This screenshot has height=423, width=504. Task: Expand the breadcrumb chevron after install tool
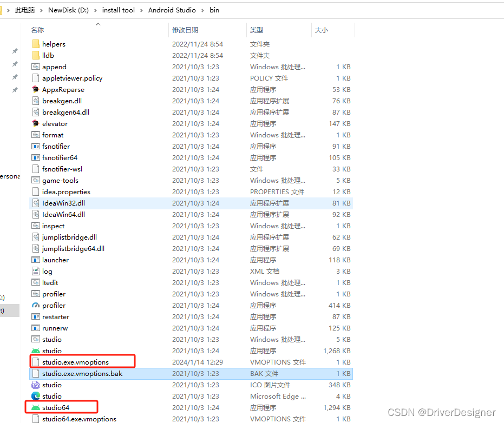[x=141, y=10]
